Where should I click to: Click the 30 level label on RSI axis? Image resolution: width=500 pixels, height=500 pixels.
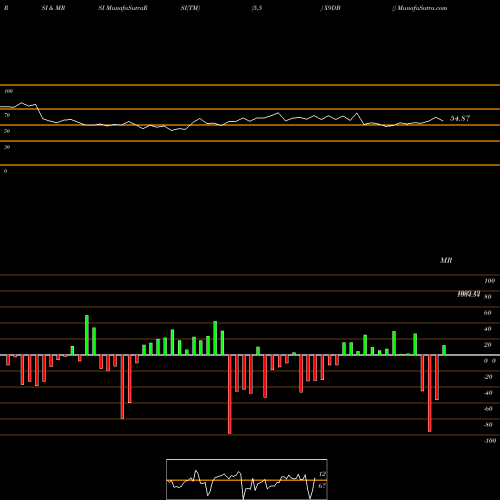[x=7, y=147]
